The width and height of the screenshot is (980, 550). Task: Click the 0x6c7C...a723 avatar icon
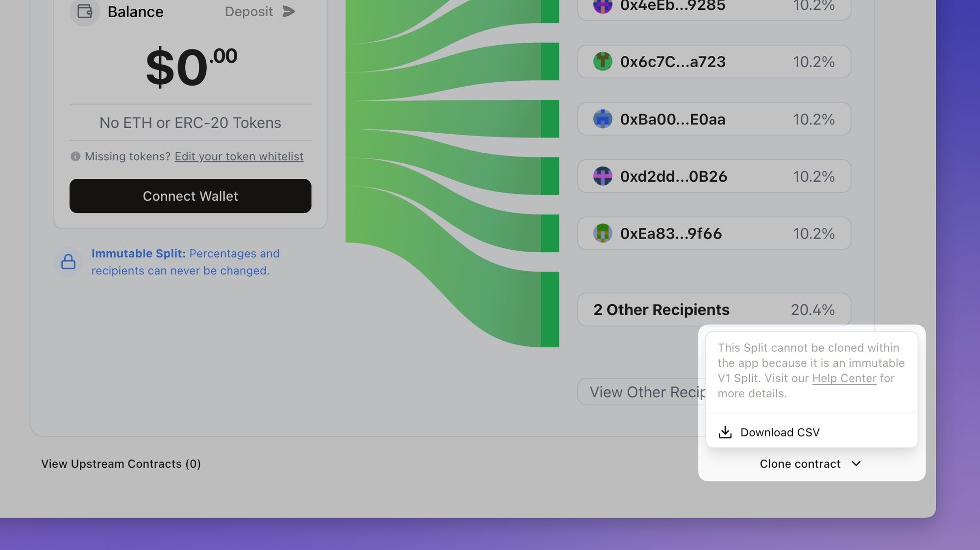point(603,62)
